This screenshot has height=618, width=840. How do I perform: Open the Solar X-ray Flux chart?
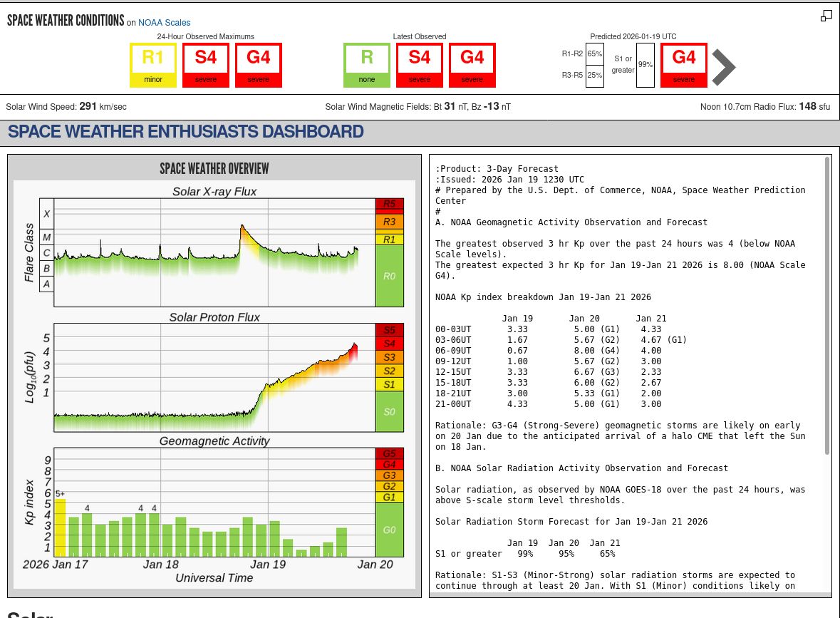(x=214, y=252)
